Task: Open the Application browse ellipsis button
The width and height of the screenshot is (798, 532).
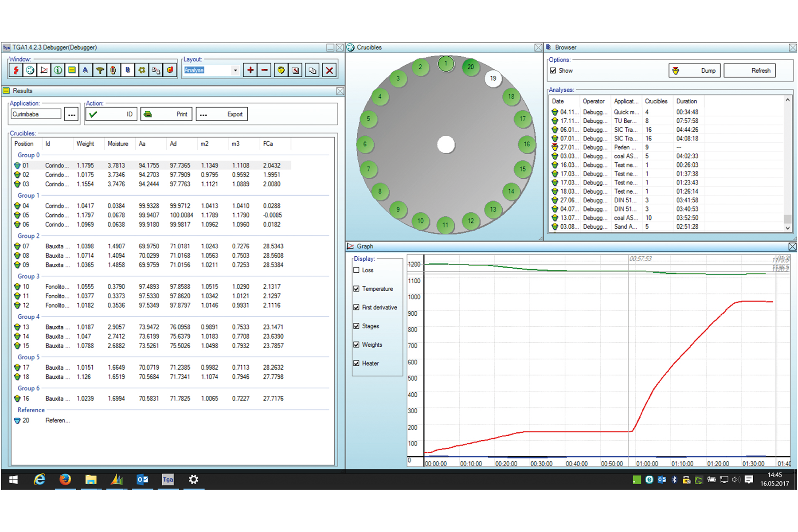Action: point(71,114)
